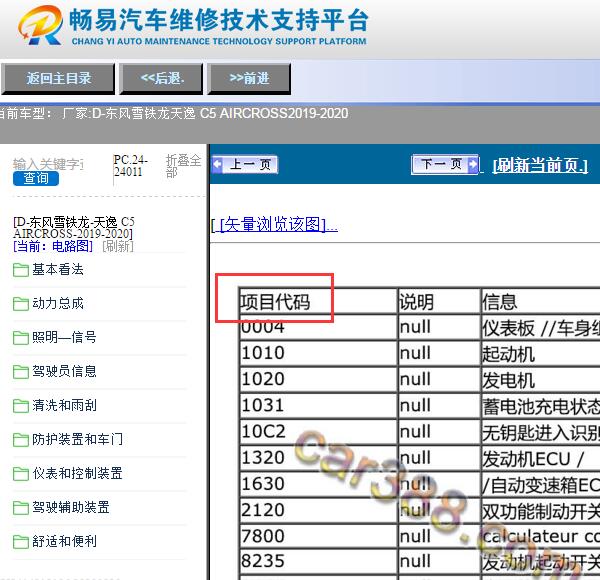The width and height of the screenshot is (600, 580).
Task: Click table cell code 1630
Action: [318, 484]
